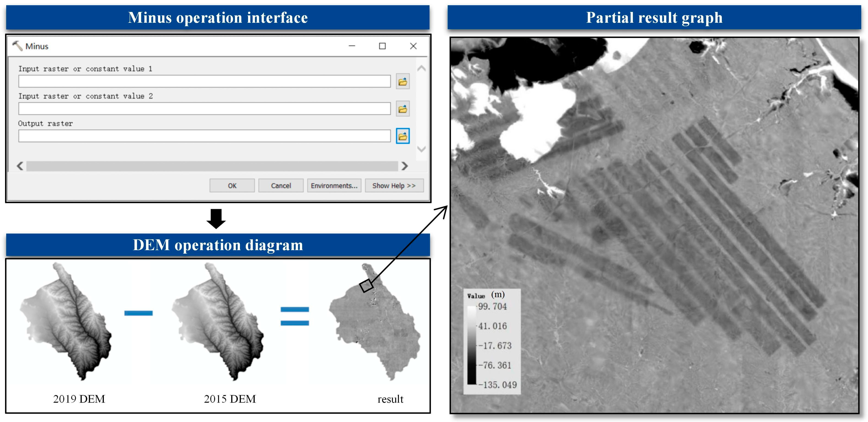Click the black down arrow graphic

(216, 219)
